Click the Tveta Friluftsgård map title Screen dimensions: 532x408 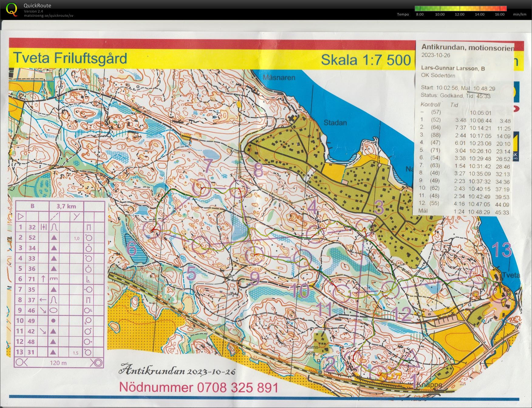70,58
